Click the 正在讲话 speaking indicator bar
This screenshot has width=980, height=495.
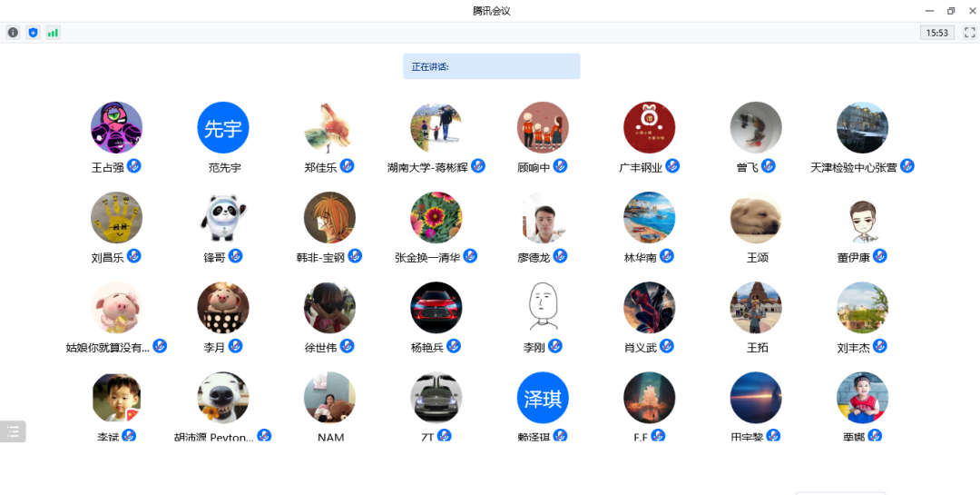[491, 66]
